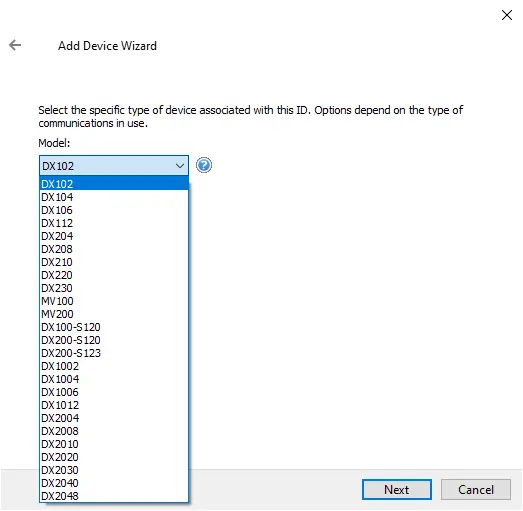Select the highlighted DX102 list item

pyautogui.click(x=114, y=184)
